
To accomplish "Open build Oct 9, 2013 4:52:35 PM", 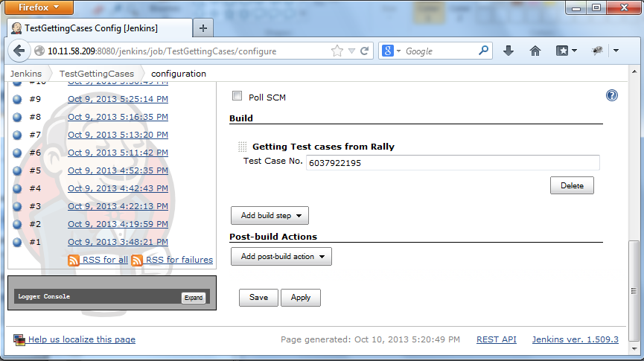I will [118, 170].
